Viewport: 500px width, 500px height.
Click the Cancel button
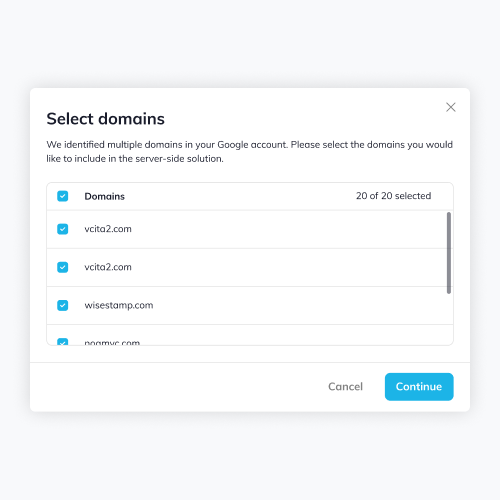[x=345, y=387]
